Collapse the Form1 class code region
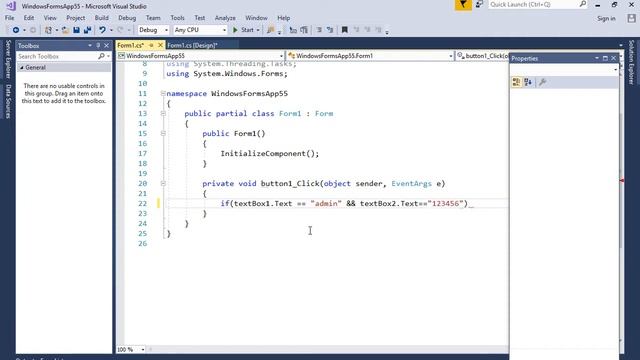This screenshot has height=360, width=640. (x=163, y=113)
